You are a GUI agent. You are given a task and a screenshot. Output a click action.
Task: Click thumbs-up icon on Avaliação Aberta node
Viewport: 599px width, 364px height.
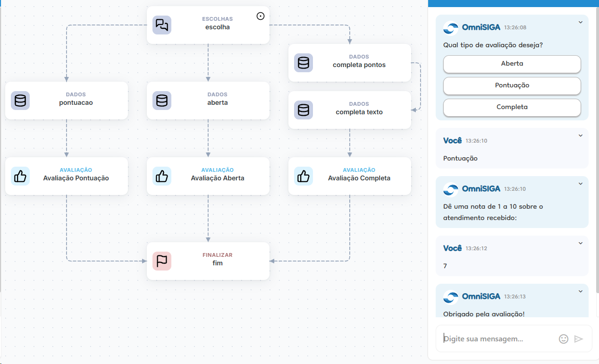pyautogui.click(x=162, y=176)
